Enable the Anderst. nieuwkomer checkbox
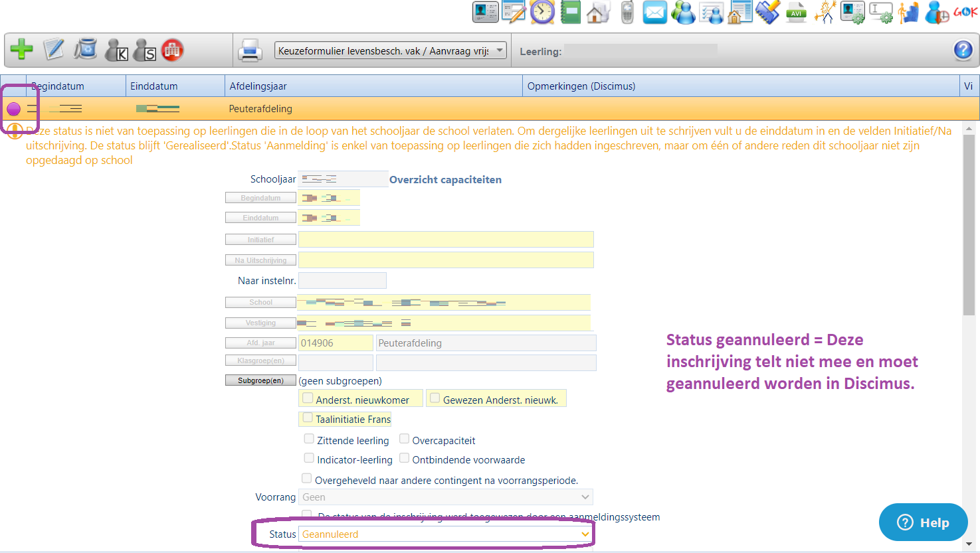This screenshot has width=980, height=553. pos(308,398)
